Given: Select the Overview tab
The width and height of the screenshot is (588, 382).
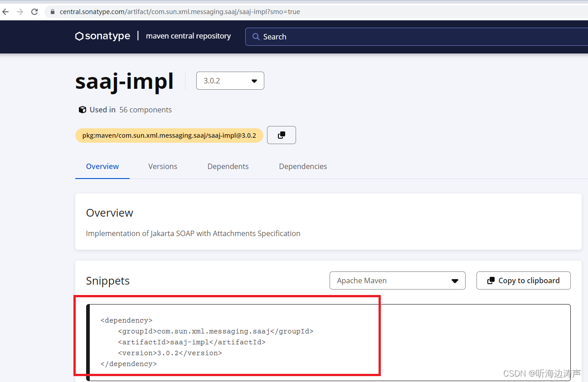Looking at the screenshot, I should (x=102, y=166).
